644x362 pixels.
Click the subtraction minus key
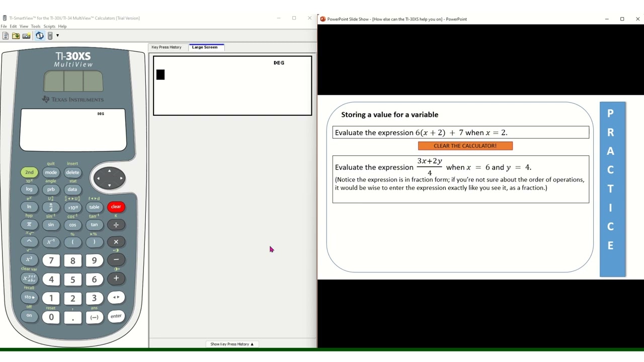tap(116, 260)
